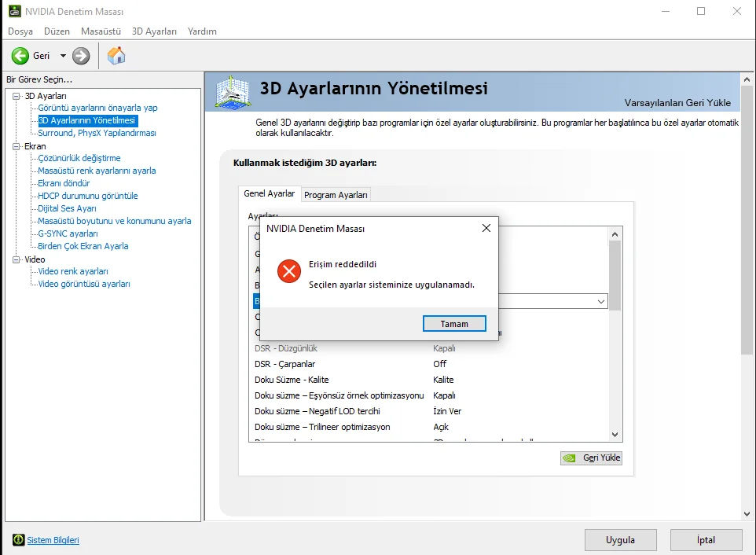Open Ekranı döndür page

(x=64, y=183)
